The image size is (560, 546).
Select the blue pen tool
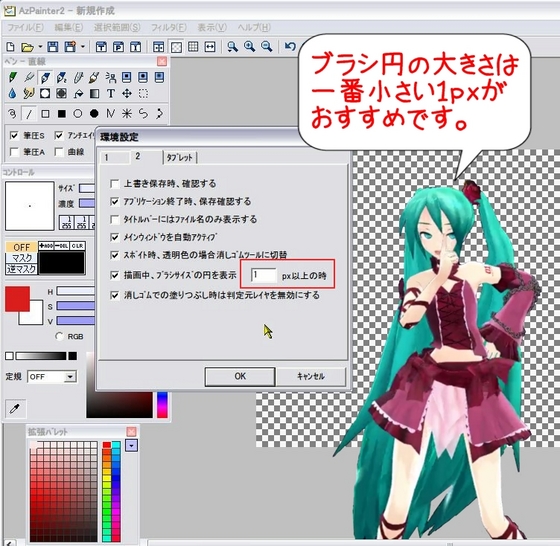(x=45, y=77)
